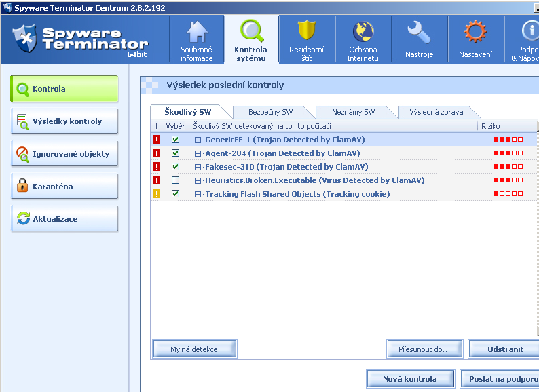Open the Karanténa sidebar button
539x392 pixels.
tap(64, 187)
